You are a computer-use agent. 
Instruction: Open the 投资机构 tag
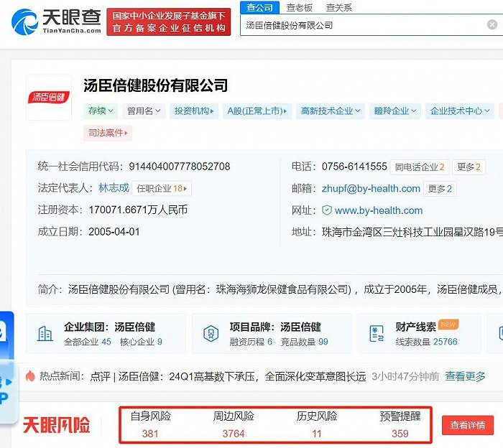[194, 111]
